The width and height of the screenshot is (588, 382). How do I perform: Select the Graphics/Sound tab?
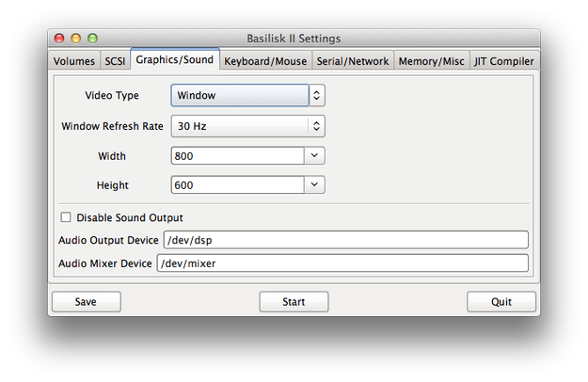175,59
